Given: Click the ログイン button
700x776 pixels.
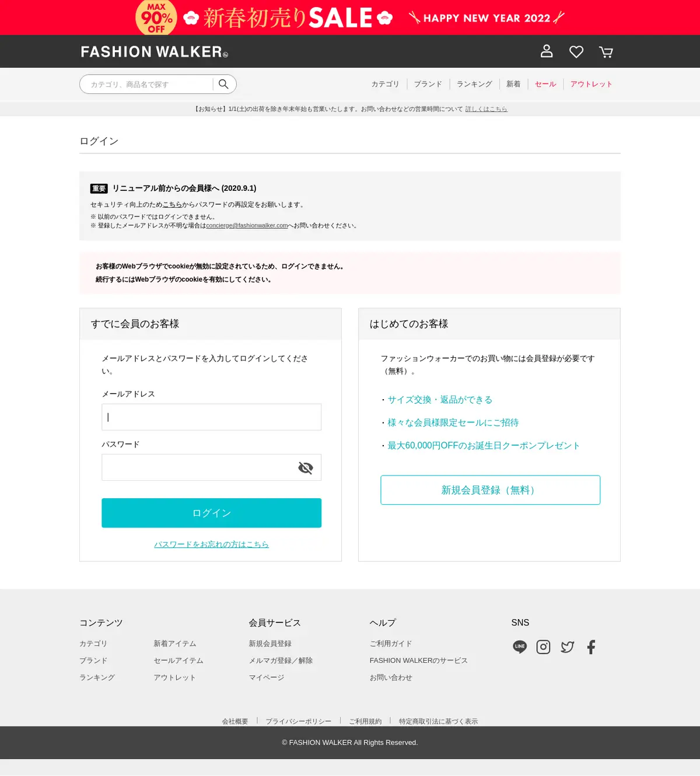Looking at the screenshot, I should point(211,513).
